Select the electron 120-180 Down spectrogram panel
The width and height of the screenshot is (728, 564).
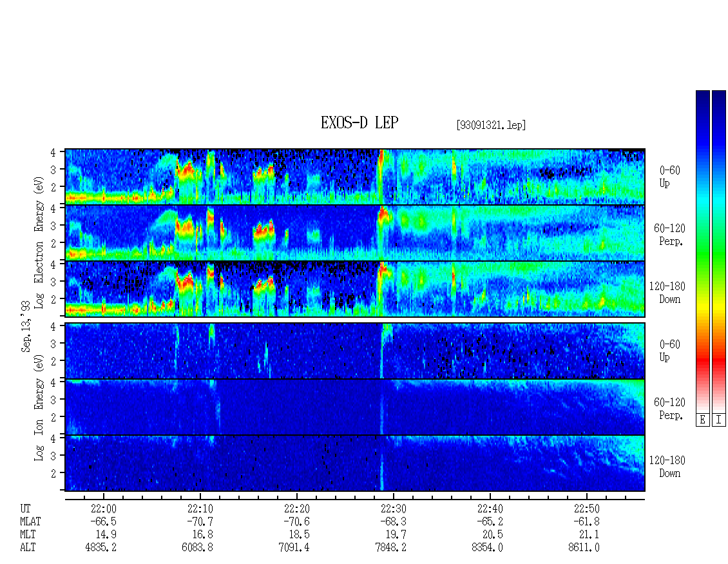pos(355,289)
